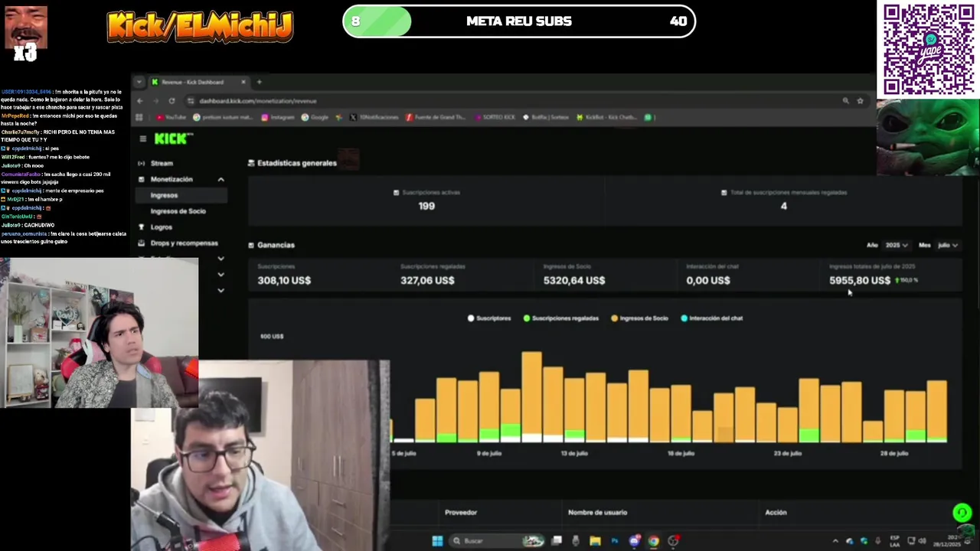Go forward in the browser

click(x=155, y=101)
